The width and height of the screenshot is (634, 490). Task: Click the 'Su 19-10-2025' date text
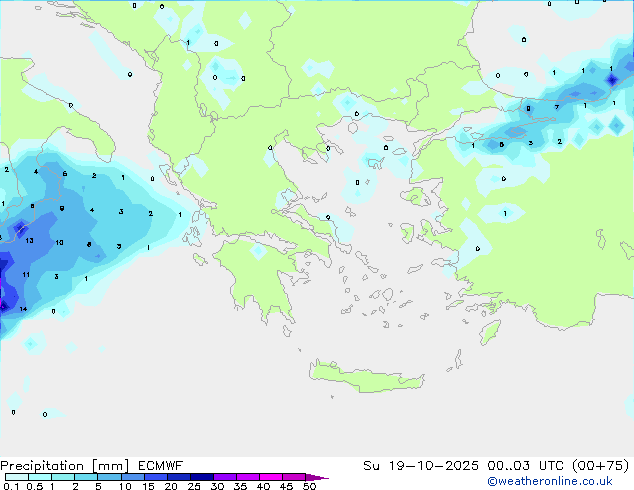point(421,466)
